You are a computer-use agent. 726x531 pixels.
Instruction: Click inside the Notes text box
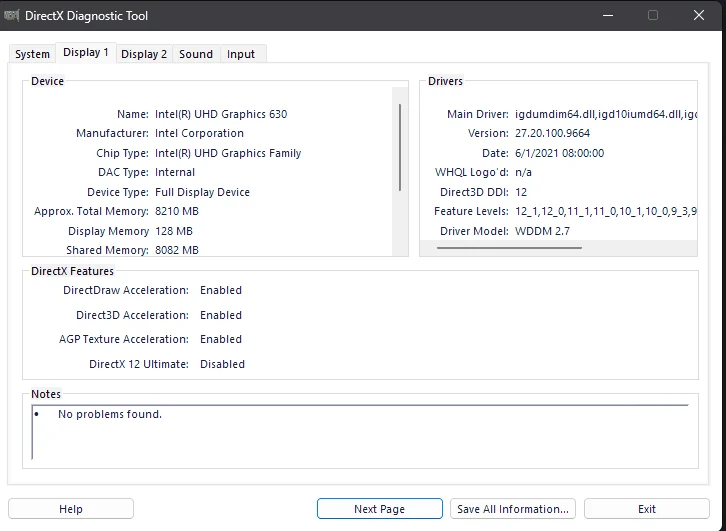[x=360, y=432]
